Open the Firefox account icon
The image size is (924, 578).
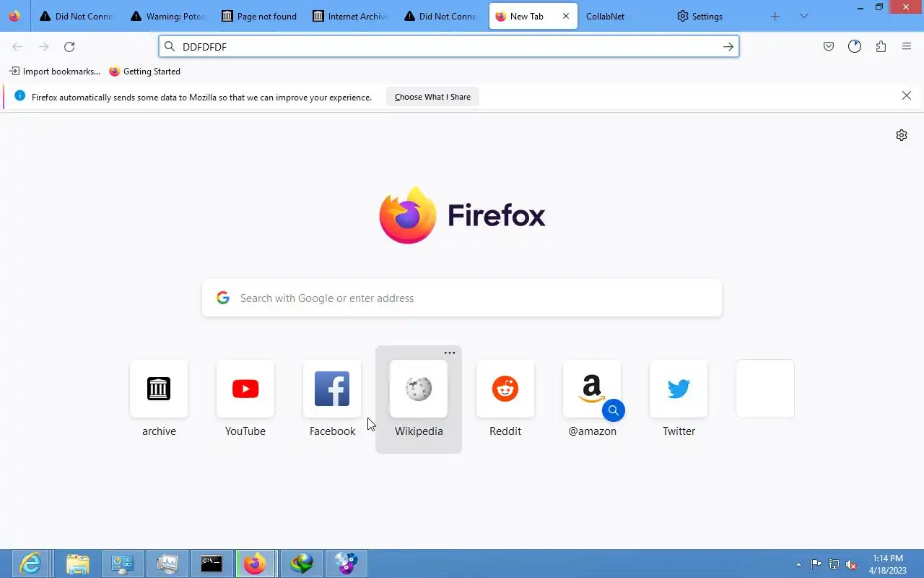pos(855,46)
